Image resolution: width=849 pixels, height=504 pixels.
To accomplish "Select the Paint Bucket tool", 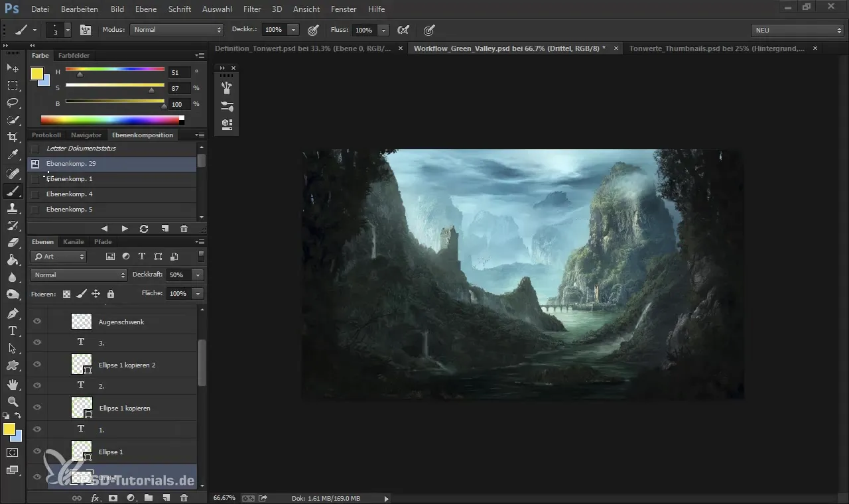I will pyautogui.click(x=13, y=260).
